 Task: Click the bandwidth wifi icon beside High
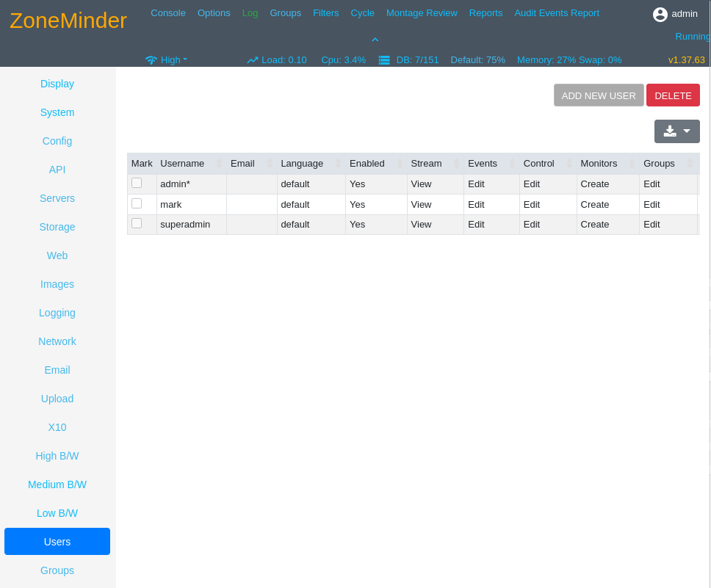coord(151,60)
